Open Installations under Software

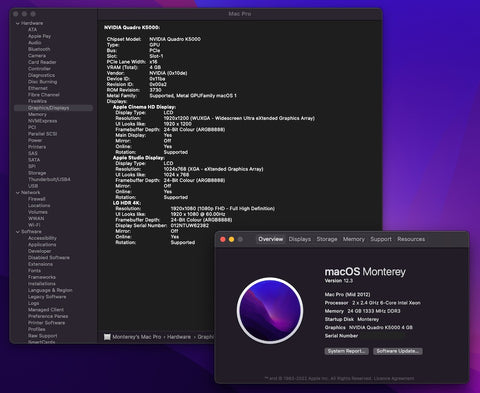pyautogui.click(x=42, y=284)
